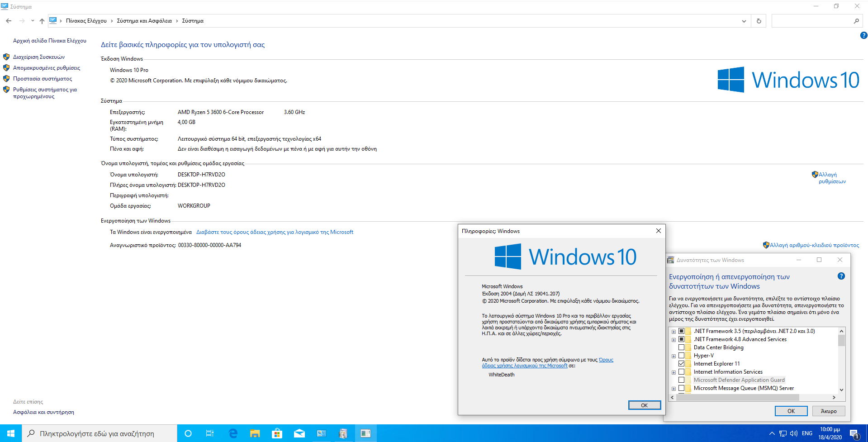Open help in the System window
Screen dimensions: 868x442
coord(863,35)
